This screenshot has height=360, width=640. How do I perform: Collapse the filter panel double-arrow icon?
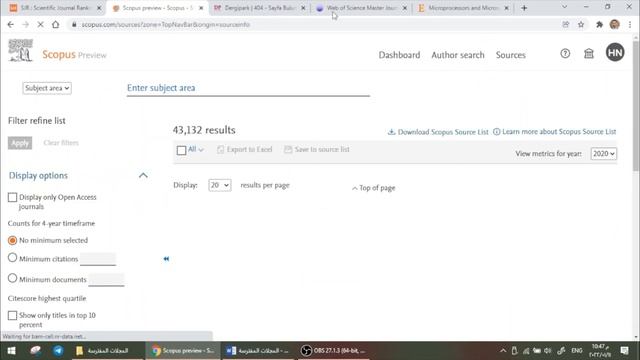[166, 259]
